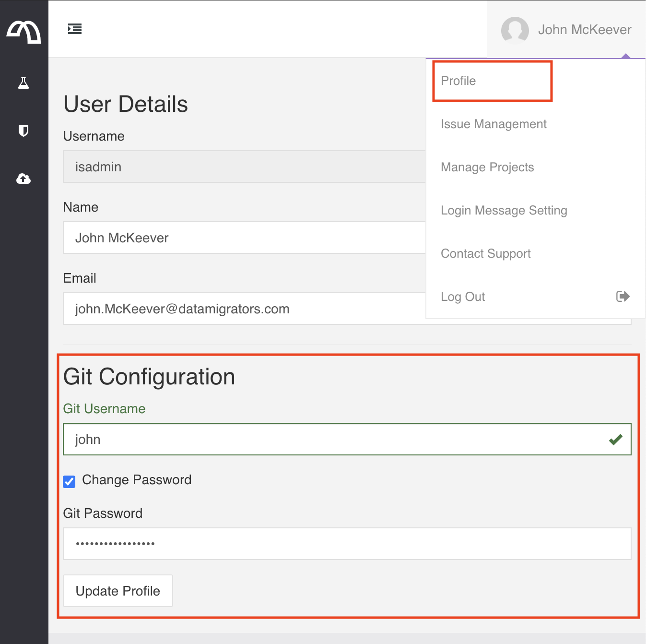Choose Manage Projects from the menu
Viewport: 646px width, 644px height.
(487, 167)
